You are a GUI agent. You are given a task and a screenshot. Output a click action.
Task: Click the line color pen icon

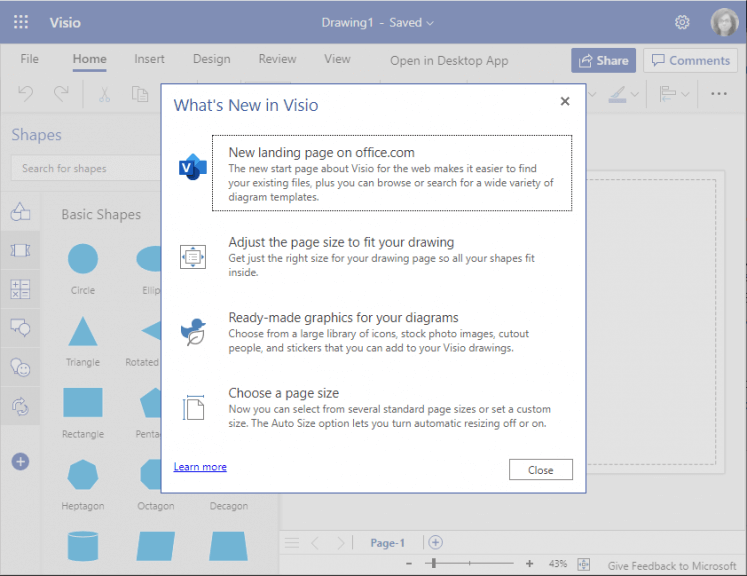coord(617,94)
